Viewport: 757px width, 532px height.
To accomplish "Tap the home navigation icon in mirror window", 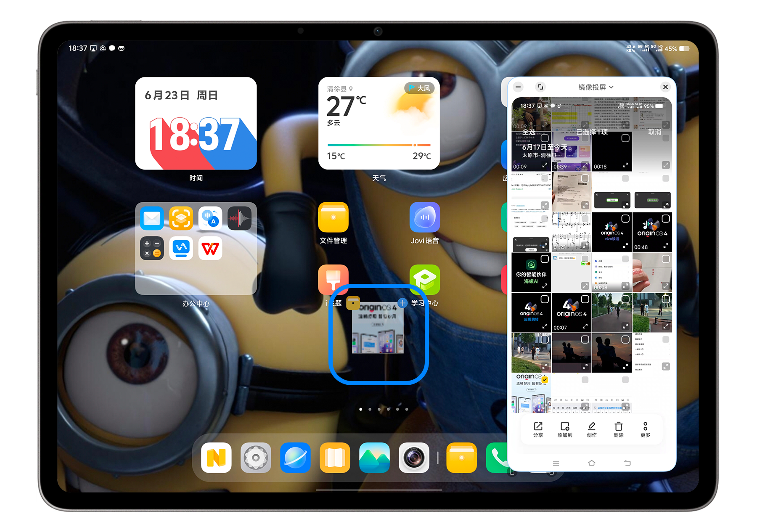I will pyautogui.click(x=592, y=463).
